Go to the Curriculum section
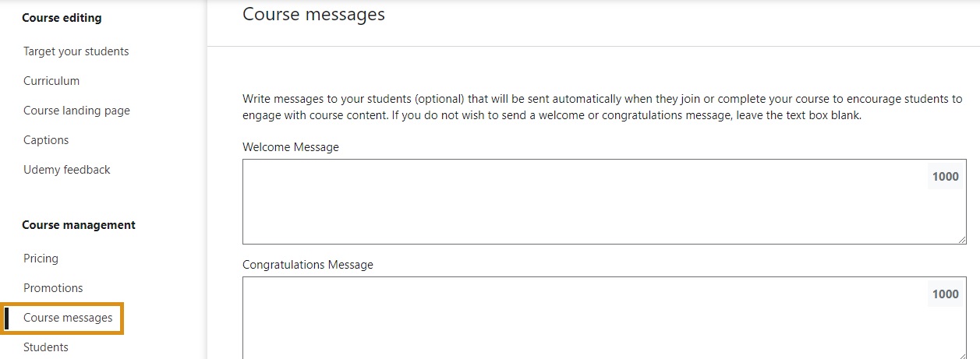 tap(51, 81)
